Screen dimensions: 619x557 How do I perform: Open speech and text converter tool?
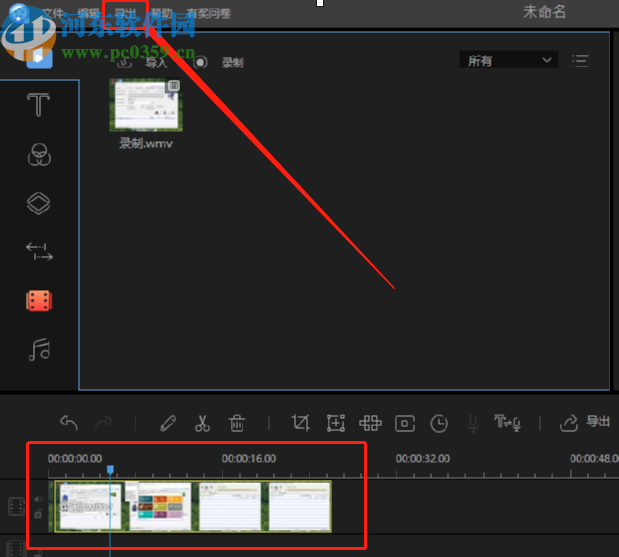(507, 423)
